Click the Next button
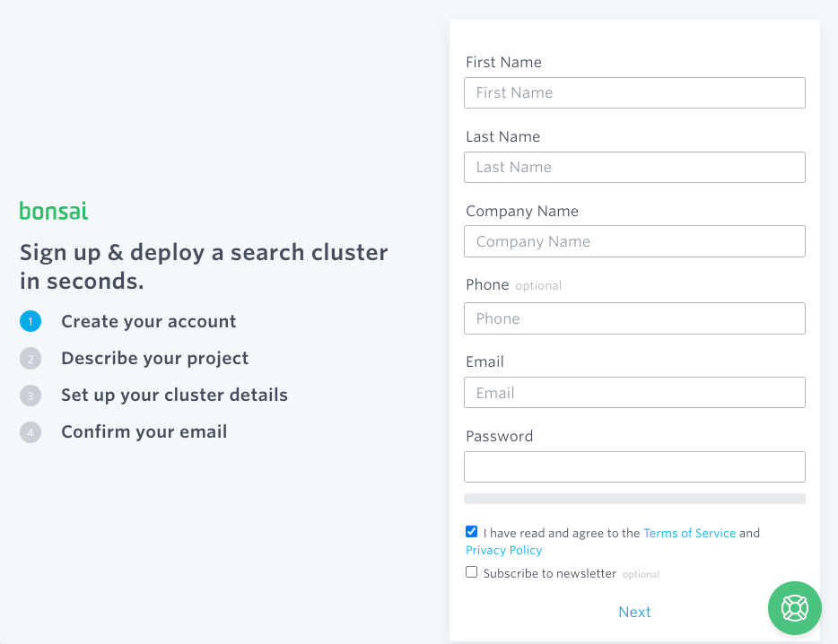The width and height of the screenshot is (838, 644). pos(634,612)
